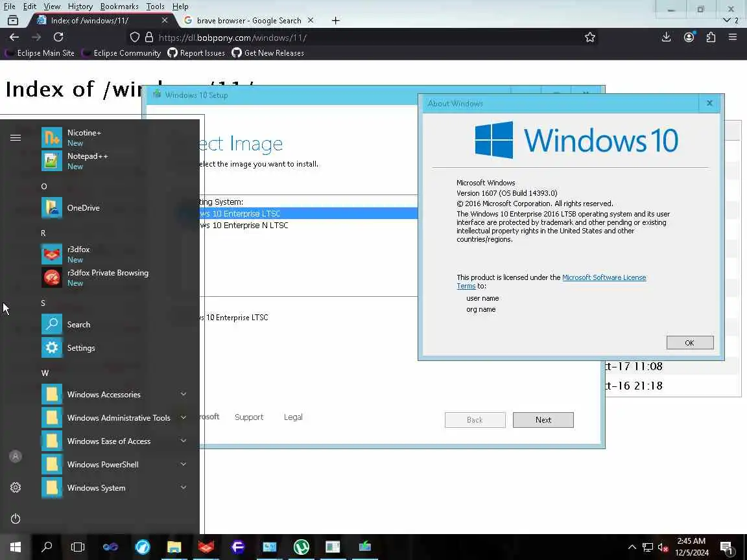Open uTorrent from the taskbar

tap(301, 546)
